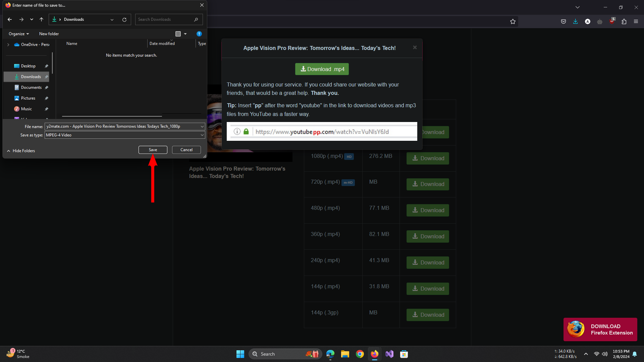Save to Pocket icon in toolbar
The height and width of the screenshot is (362, 644).
[x=563, y=21]
